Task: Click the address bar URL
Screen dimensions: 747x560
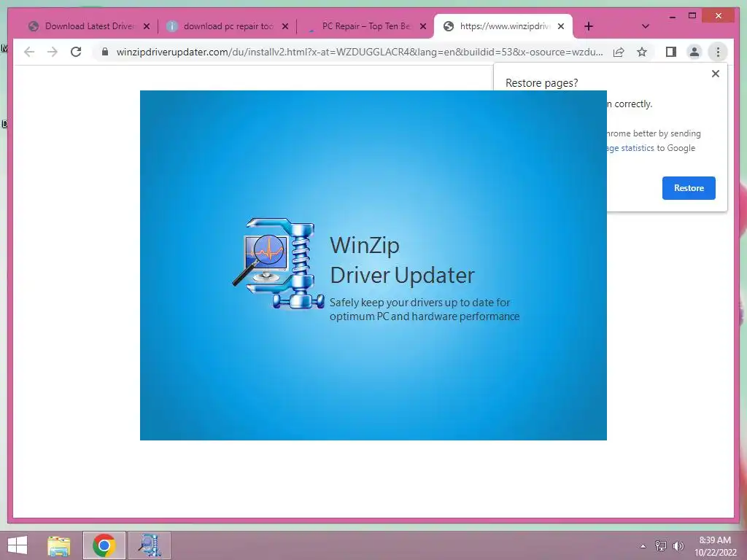Action: click(360, 52)
